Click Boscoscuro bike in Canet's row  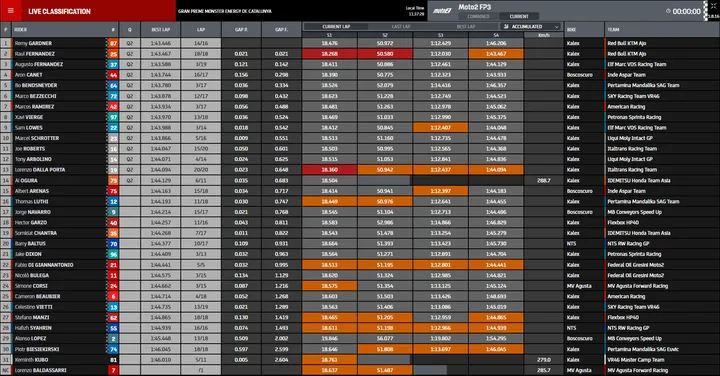(x=579, y=75)
